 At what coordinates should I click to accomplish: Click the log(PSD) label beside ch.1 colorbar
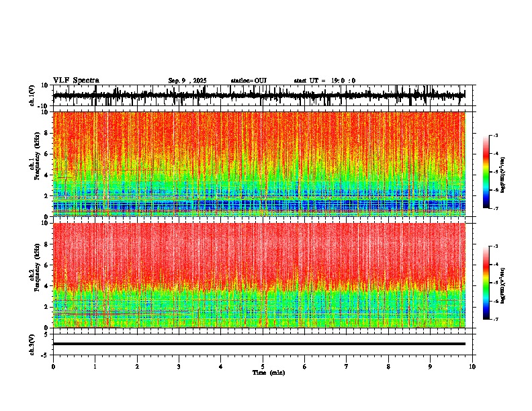(503, 175)
